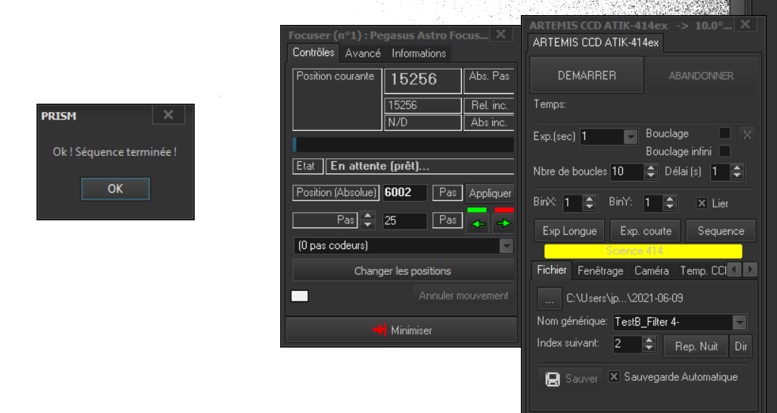Open the Exp.(sec) exposure dropdown
Screen dimensions: 777x413
click(x=630, y=136)
